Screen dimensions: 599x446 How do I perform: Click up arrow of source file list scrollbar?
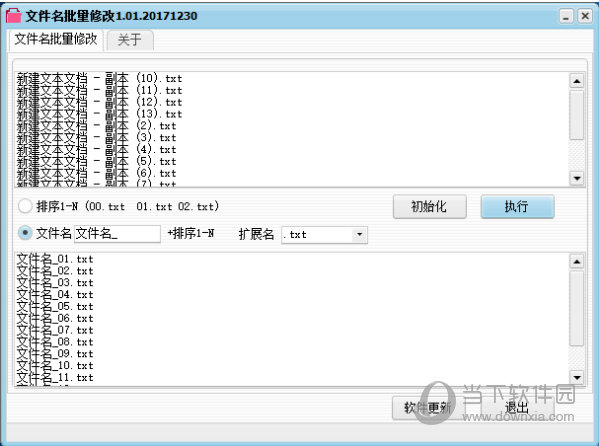pyautogui.click(x=576, y=81)
